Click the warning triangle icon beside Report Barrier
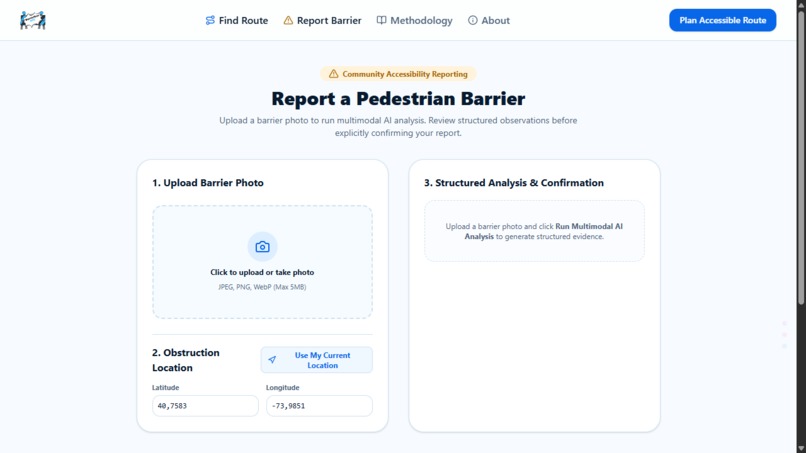 288,21
